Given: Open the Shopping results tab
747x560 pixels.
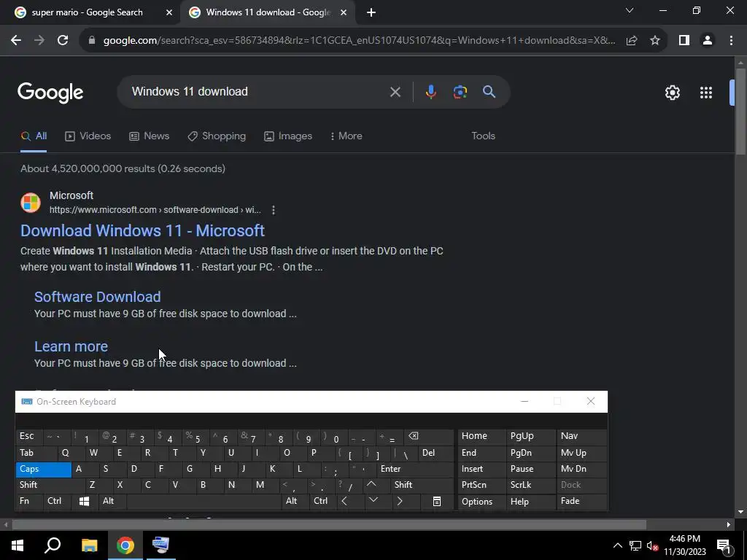Looking at the screenshot, I should coord(217,136).
